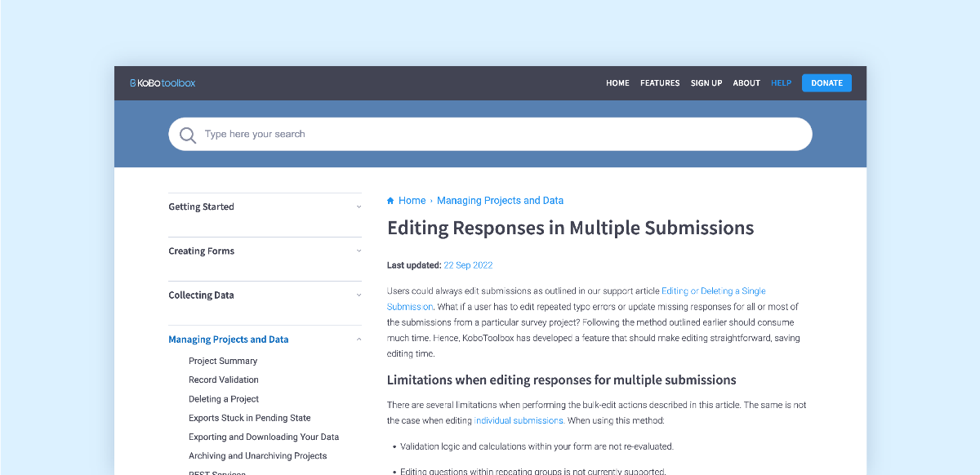Open the Record Validation article
This screenshot has height=475, width=980.
[x=223, y=379]
